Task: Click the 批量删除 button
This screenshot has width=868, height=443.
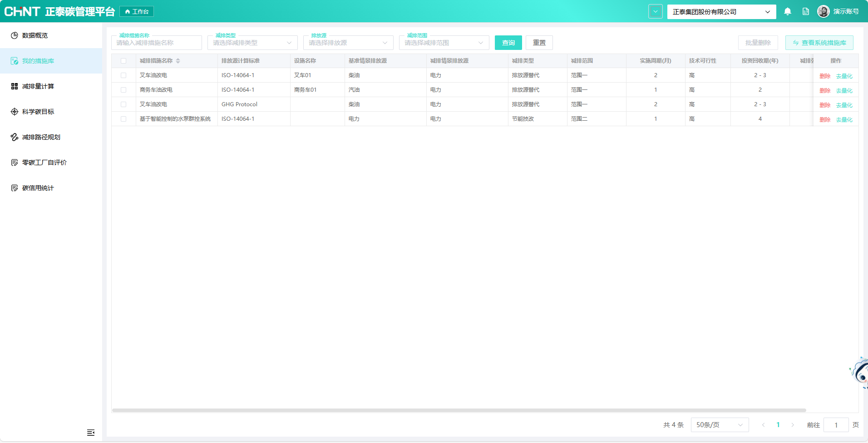Action: [758, 43]
